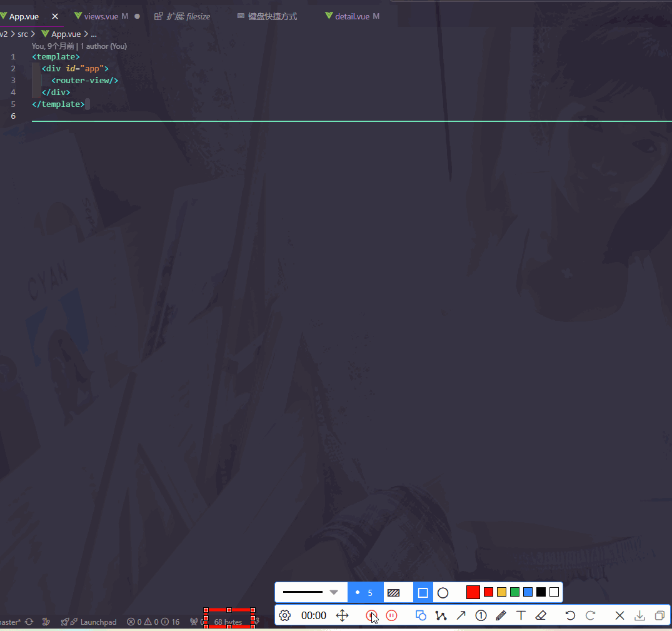Switch to the views.vue tab
This screenshot has height=631, width=672.
click(x=101, y=16)
